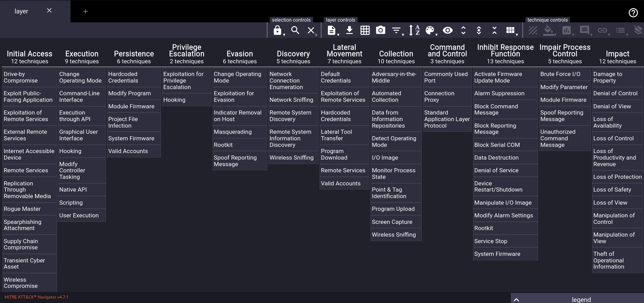
Task: Open the filters dropdown in layer controls
Action: tap(396, 30)
